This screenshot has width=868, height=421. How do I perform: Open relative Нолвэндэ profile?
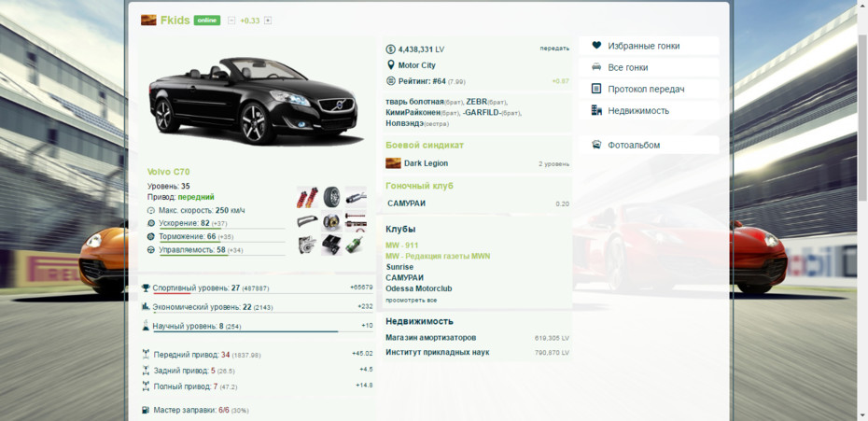click(404, 123)
